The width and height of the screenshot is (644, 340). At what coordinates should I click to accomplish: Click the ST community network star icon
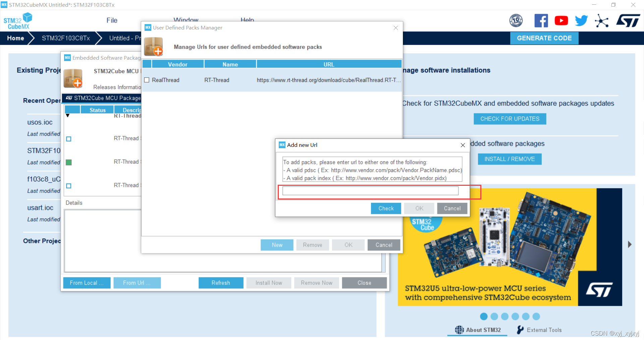601,21
